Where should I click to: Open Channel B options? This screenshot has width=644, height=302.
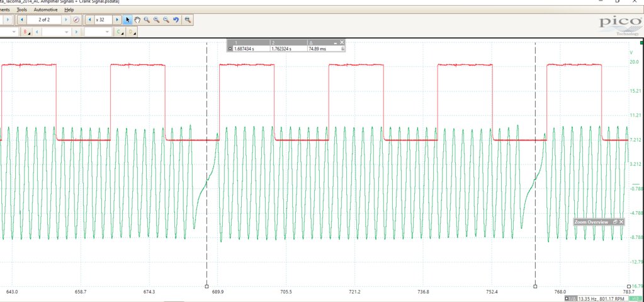26,32
